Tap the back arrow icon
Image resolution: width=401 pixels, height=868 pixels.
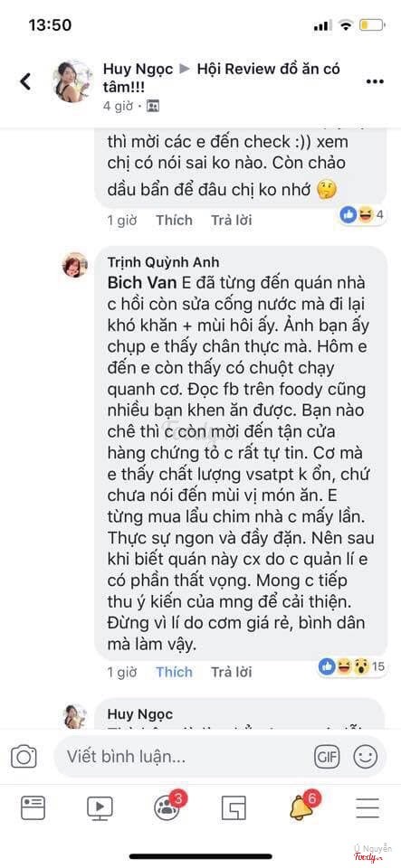pos(25,81)
